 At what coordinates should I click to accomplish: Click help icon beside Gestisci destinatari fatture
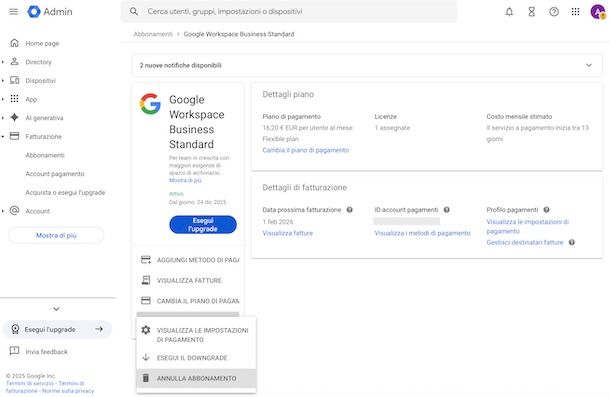571,242
